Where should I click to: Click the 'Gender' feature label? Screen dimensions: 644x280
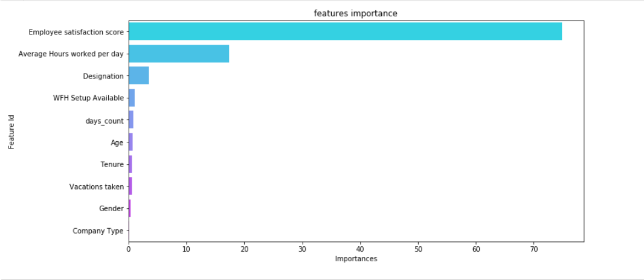111,209
